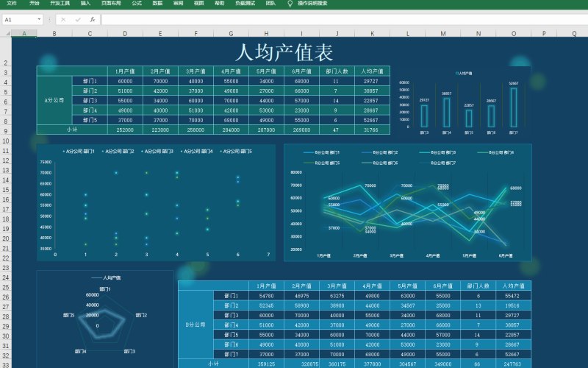Click legend entry B分公司 部门7
Image resolution: width=588 pixels, height=368 pixels.
click(x=437, y=163)
